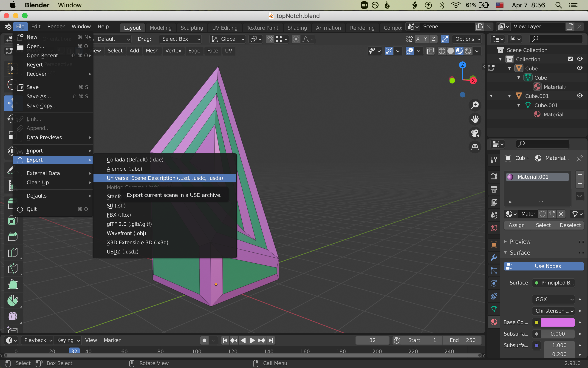
Task: Remove material slot with minus button
Action: pos(580,184)
